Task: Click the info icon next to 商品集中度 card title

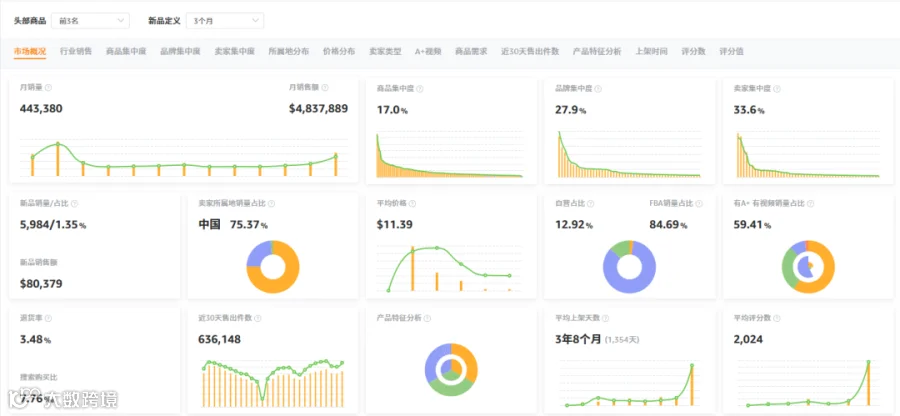Action: pos(420,89)
